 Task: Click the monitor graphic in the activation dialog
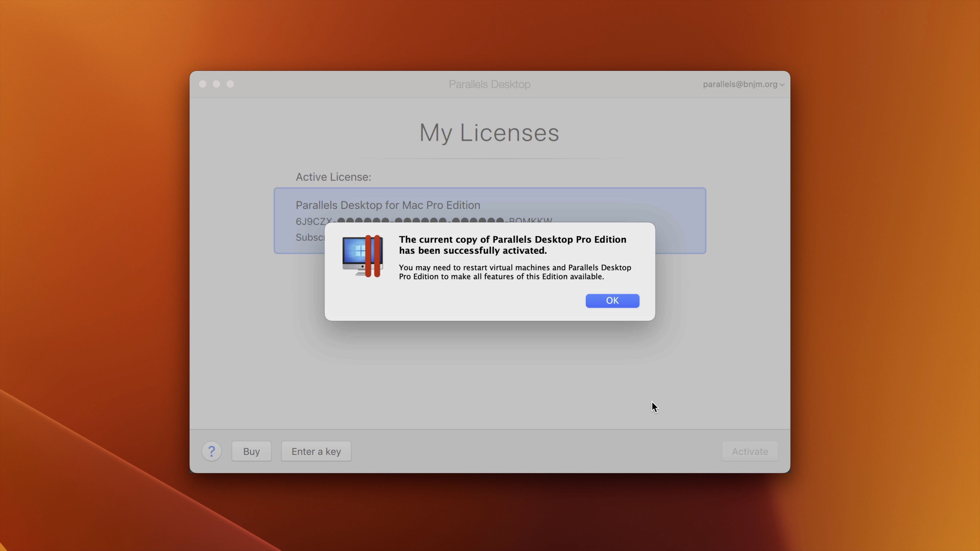357,253
